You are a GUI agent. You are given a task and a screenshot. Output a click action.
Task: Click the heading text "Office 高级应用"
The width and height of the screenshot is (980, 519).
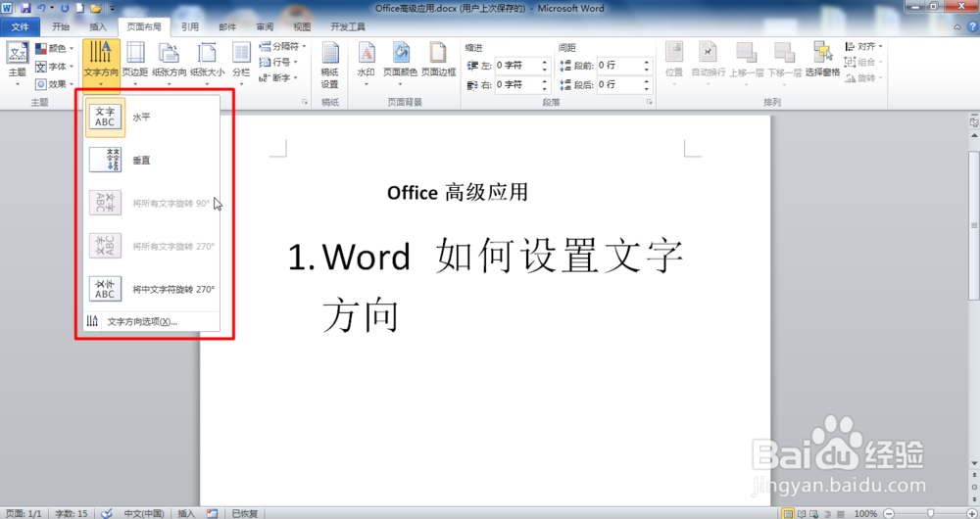tap(458, 192)
